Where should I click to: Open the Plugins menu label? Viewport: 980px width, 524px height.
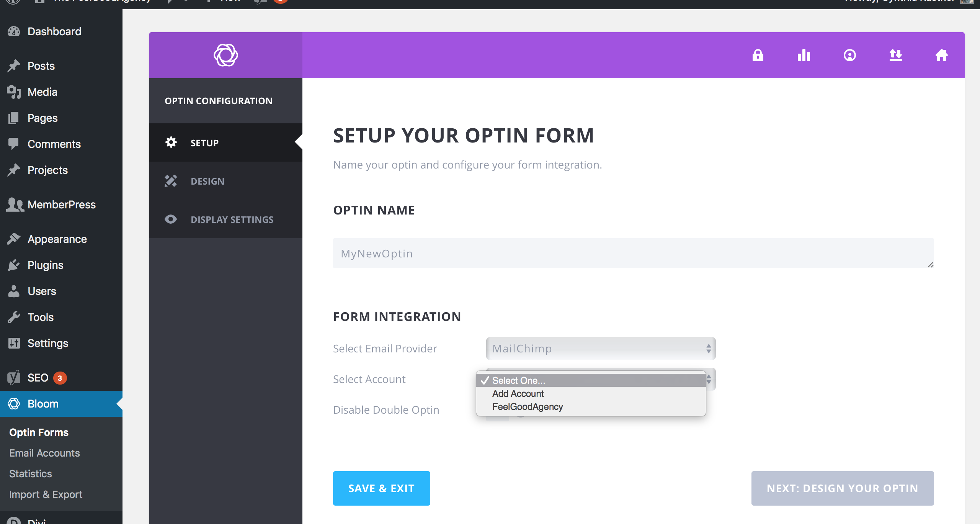click(x=45, y=265)
